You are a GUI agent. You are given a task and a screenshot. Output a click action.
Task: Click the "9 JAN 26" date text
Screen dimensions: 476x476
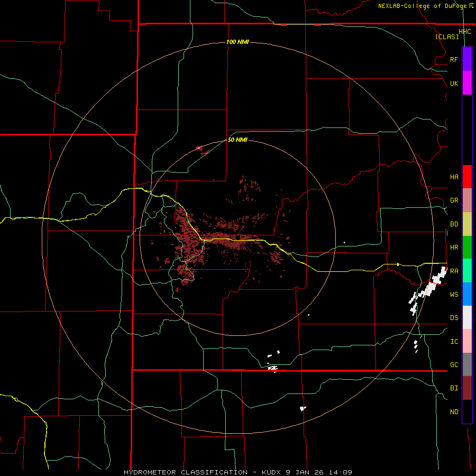point(305,472)
